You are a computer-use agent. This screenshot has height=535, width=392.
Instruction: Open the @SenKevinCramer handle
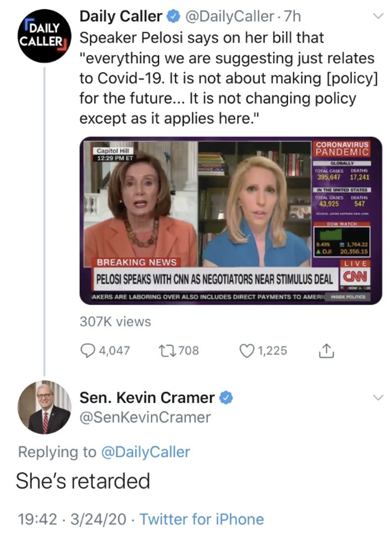(145, 417)
